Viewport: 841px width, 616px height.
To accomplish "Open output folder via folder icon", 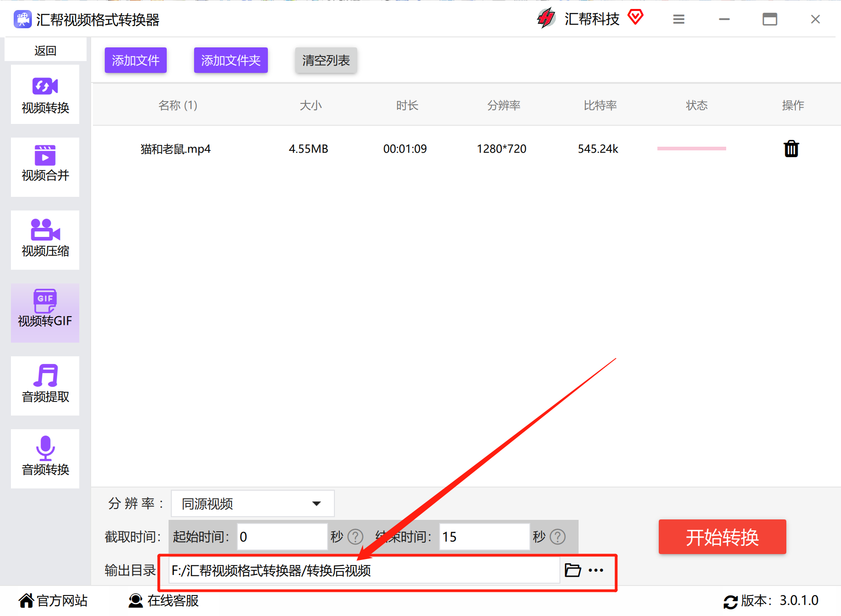I will (573, 570).
